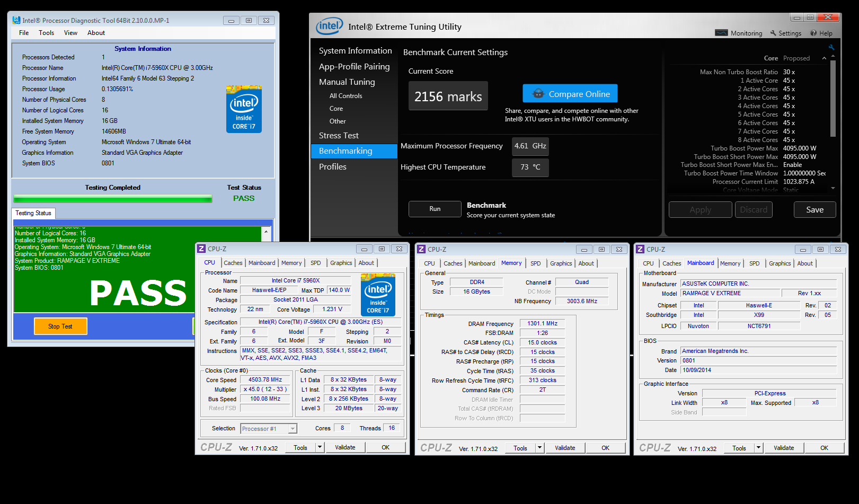The width and height of the screenshot is (859, 504).
Task: Click DRAM Frequency value 1301.1 MHz
Action: [542, 323]
